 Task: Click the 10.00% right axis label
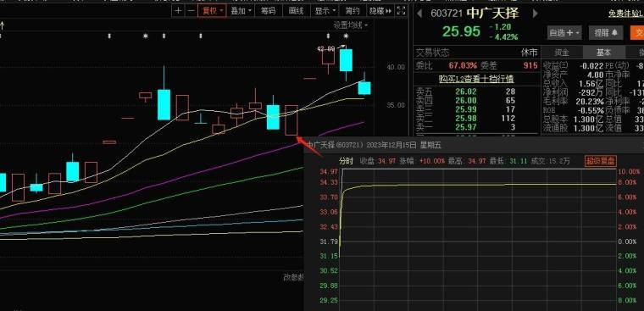pyautogui.click(x=630, y=171)
